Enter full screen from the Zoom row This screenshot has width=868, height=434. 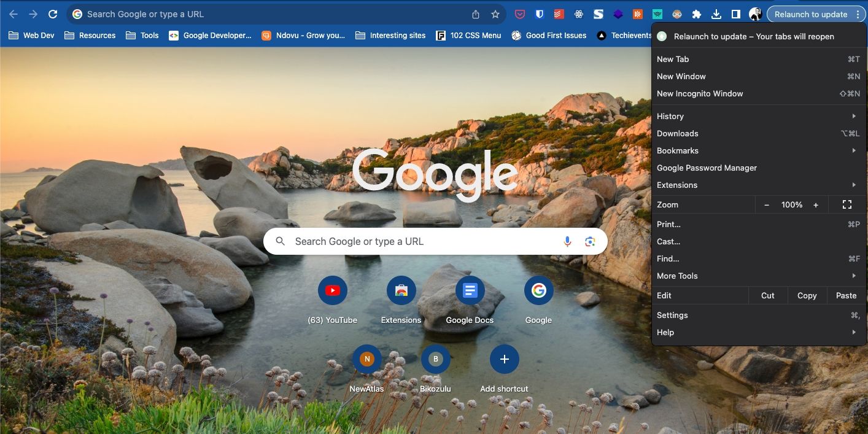click(847, 204)
